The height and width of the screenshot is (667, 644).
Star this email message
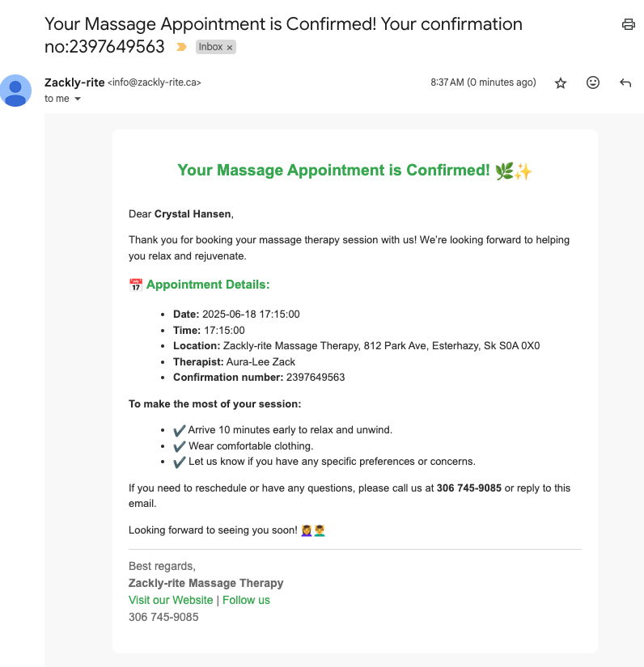[x=561, y=83]
